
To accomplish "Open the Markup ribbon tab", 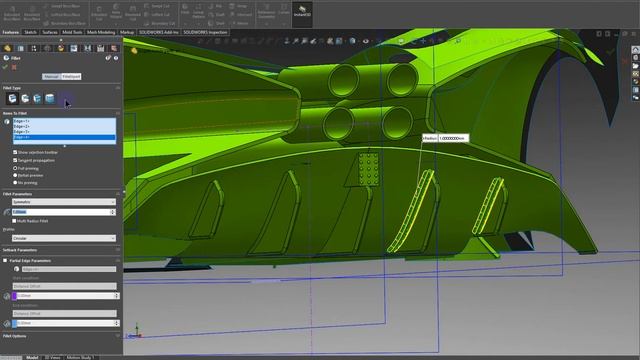I will coord(127,32).
